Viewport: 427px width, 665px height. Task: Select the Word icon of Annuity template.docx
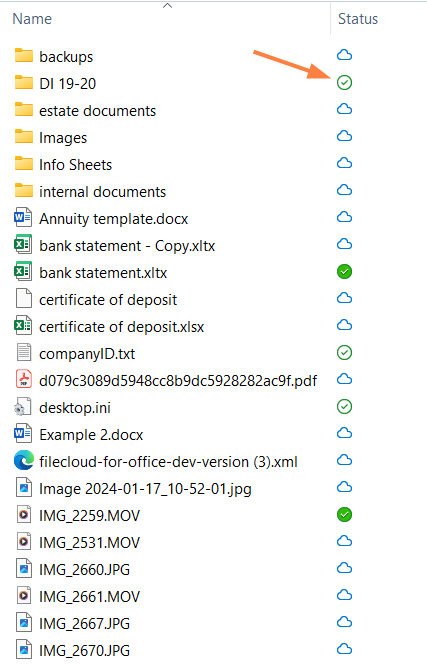coord(23,218)
